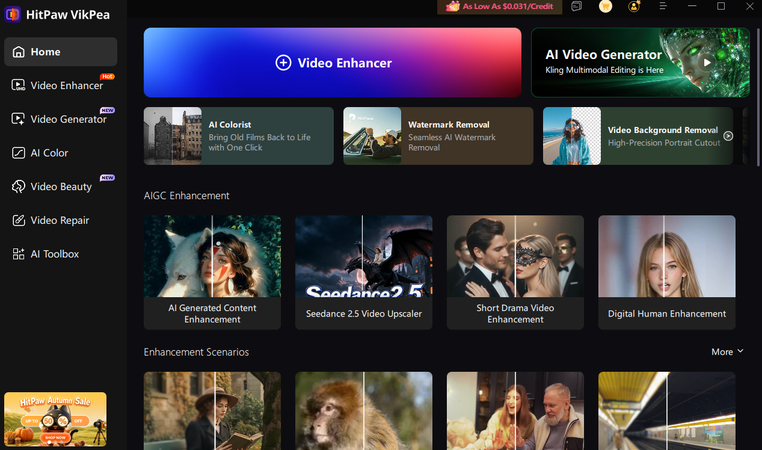Click the Video Generator sidebar icon

pyautogui.click(x=18, y=119)
